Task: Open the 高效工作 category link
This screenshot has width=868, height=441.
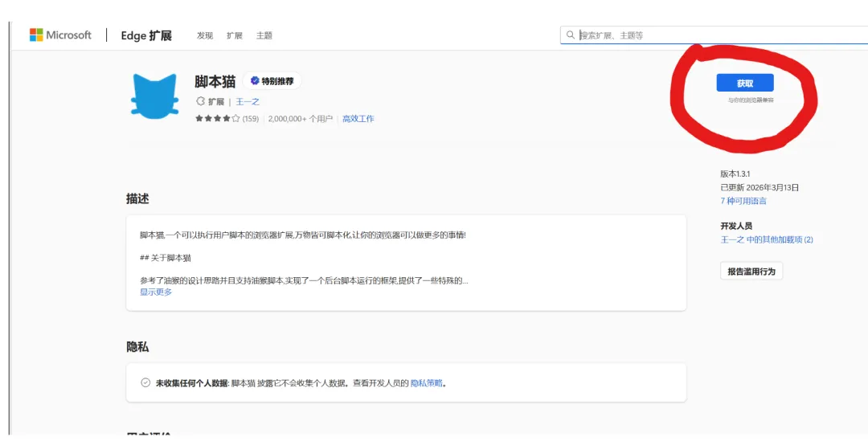Action: pyautogui.click(x=358, y=118)
